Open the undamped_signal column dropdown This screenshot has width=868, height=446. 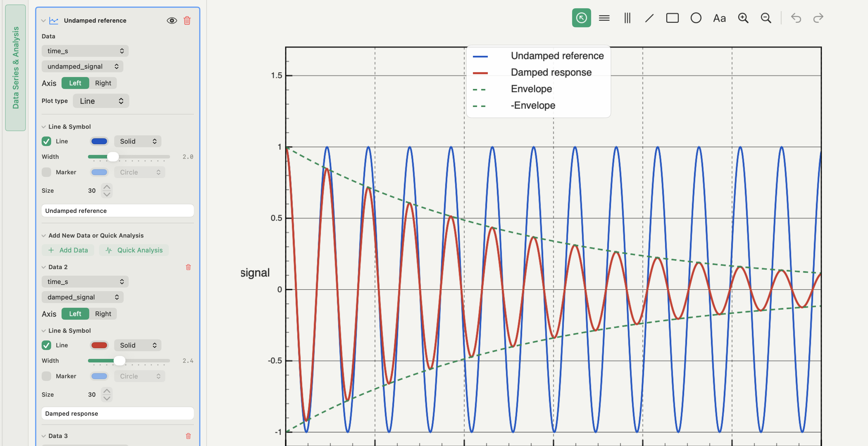click(x=83, y=66)
